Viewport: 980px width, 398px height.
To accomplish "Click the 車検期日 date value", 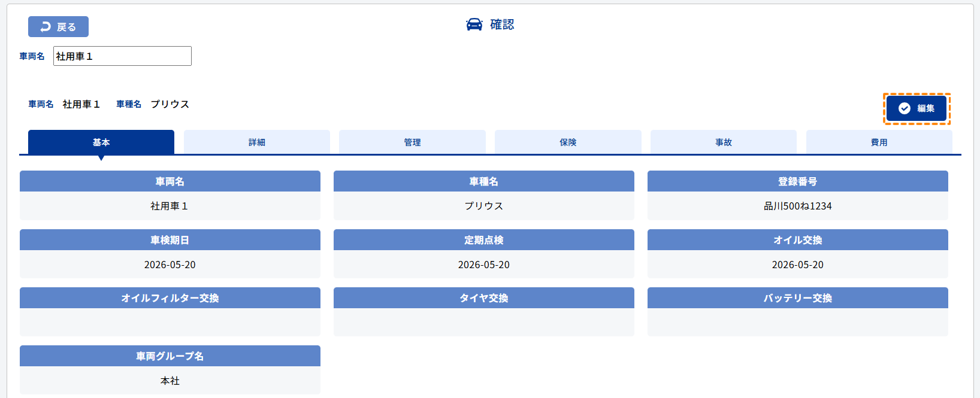I will [x=170, y=265].
